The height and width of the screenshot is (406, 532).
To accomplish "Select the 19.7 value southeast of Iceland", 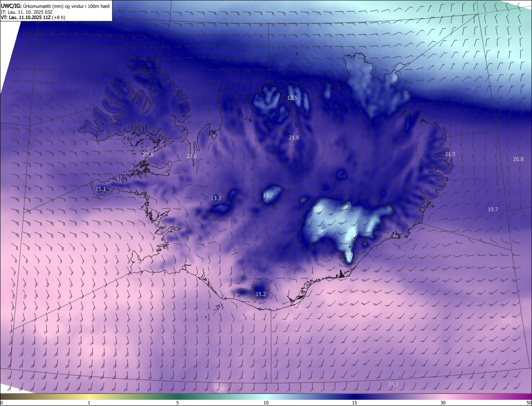I will click(493, 210).
